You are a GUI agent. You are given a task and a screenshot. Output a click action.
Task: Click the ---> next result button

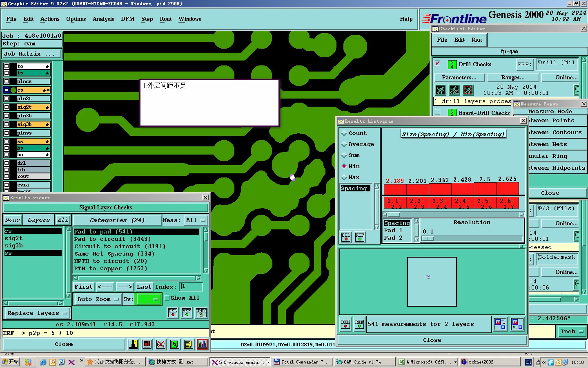pos(125,287)
